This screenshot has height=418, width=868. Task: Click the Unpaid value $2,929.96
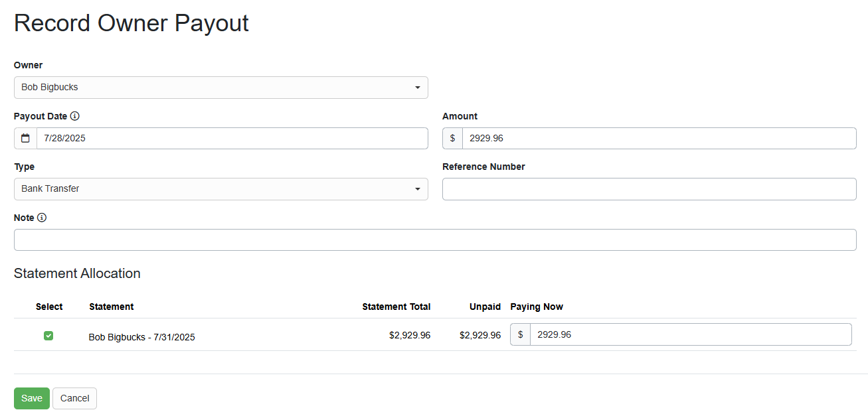click(x=480, y=335)
